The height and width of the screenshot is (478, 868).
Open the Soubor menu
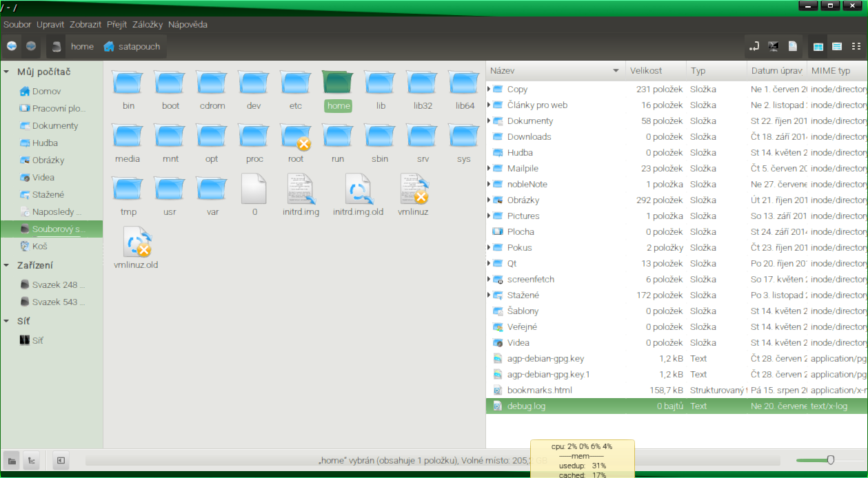point(17,24)
